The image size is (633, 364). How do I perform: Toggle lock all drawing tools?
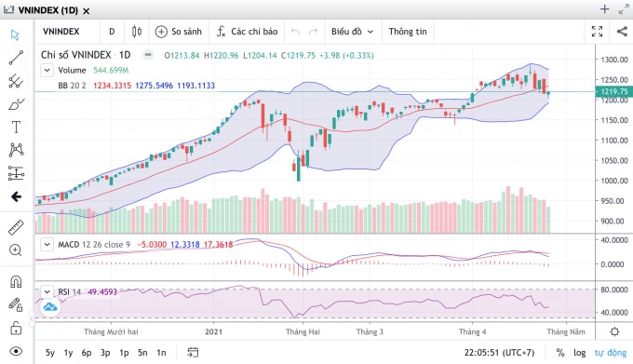pyautogui.click(x=16, y=328)
